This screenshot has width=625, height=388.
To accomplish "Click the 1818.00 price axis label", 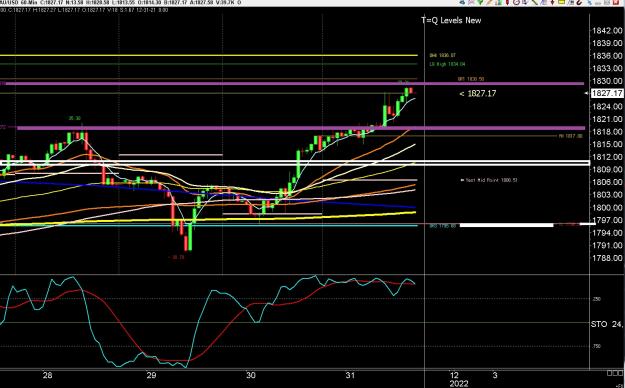I will (x=607, y=132).
